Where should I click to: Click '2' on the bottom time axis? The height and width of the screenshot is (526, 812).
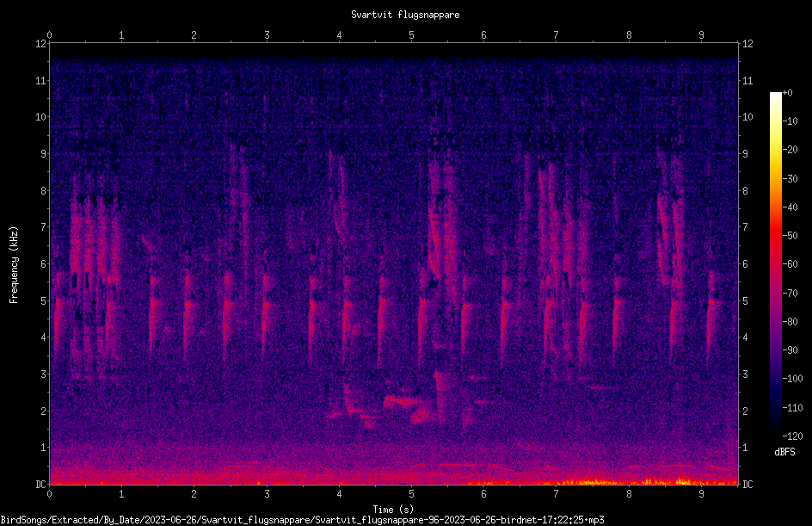coord(194,494)
